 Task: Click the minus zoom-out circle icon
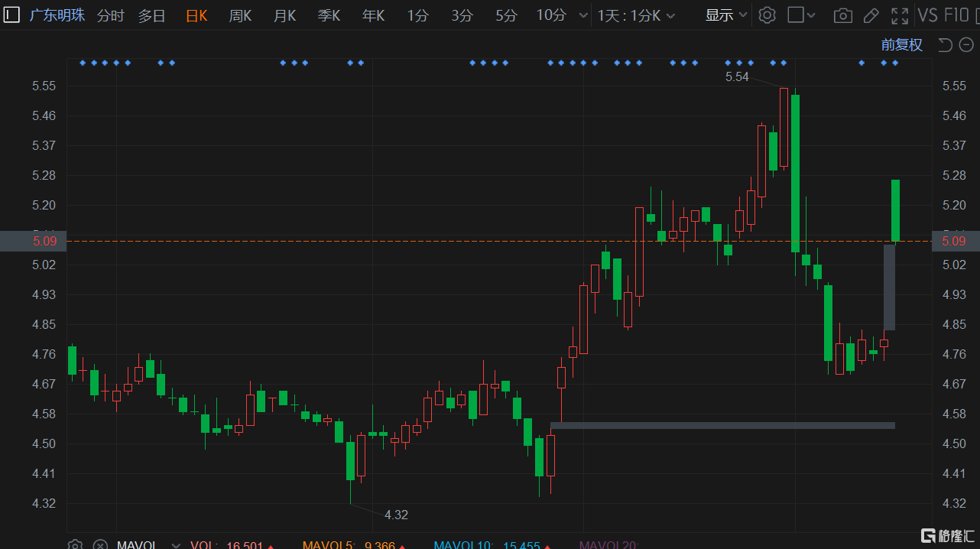pyautogui.click(x=966, y=45)
